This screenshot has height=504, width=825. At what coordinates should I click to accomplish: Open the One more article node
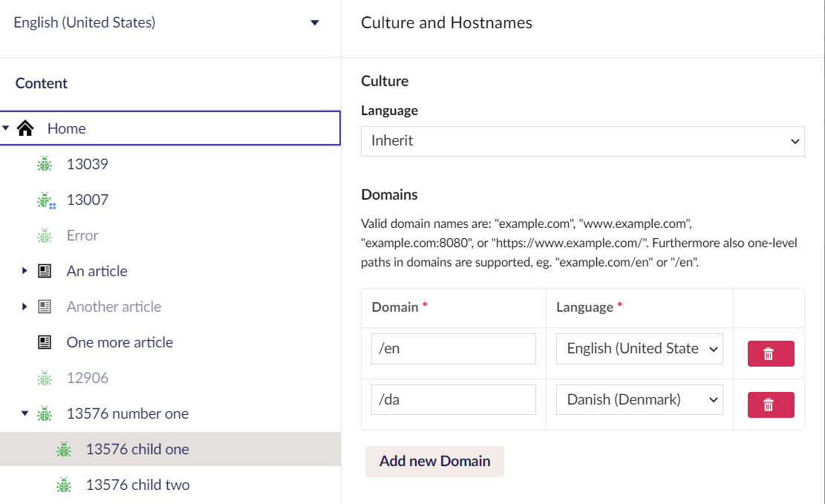click(120, 342)
